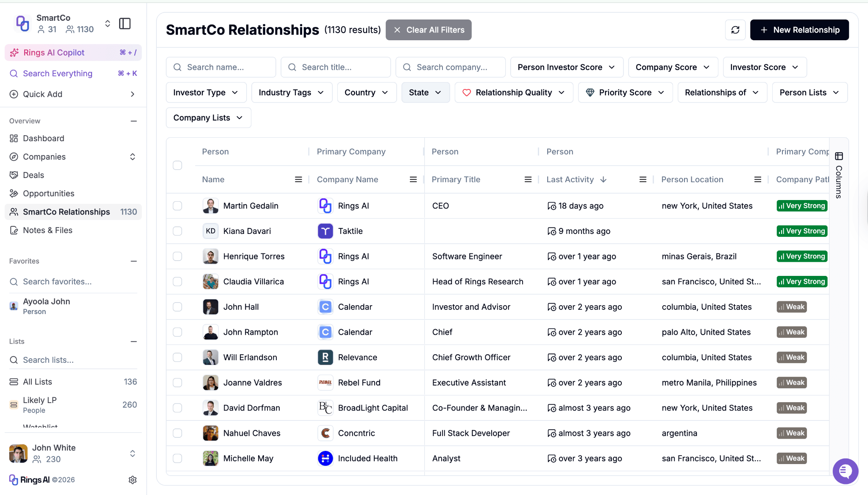The height and width of the screenshot is (495, 868).
Task: Click the Concntric company logo
Action: [x=325, y=433]
